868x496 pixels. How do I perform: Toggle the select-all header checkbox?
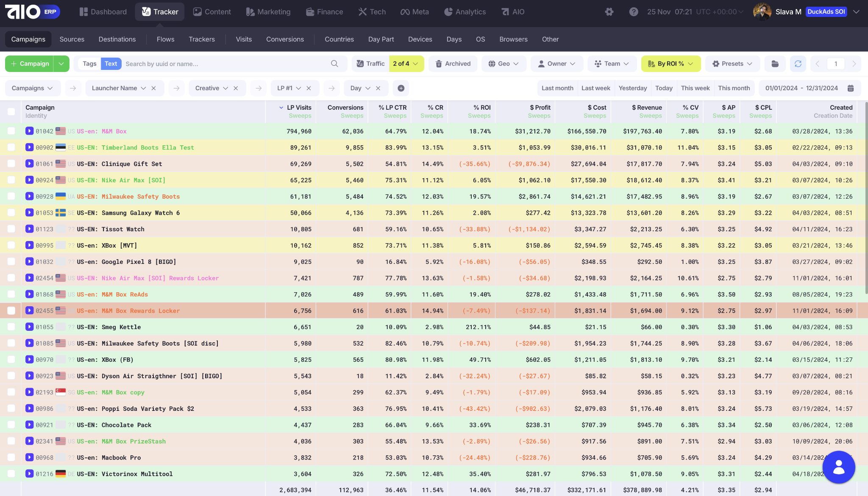(11, 111)
